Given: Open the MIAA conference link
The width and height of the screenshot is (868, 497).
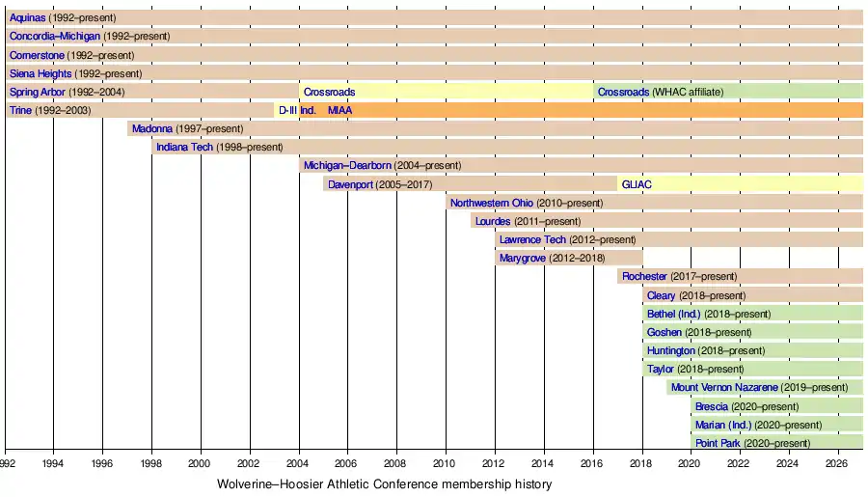Looking at the screenshot, I should 339,110.
